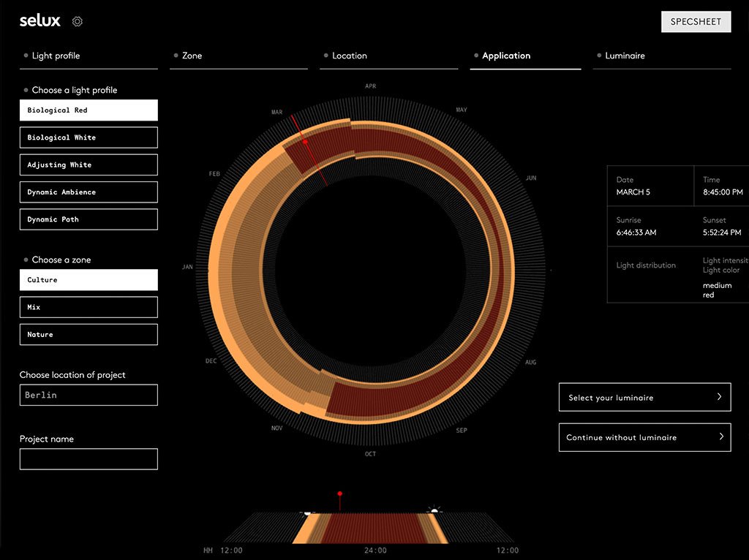The height and width of the screenshot is (560, 749).
Task: Open the settings gear beside the selux logo
Action: point(77,21)
